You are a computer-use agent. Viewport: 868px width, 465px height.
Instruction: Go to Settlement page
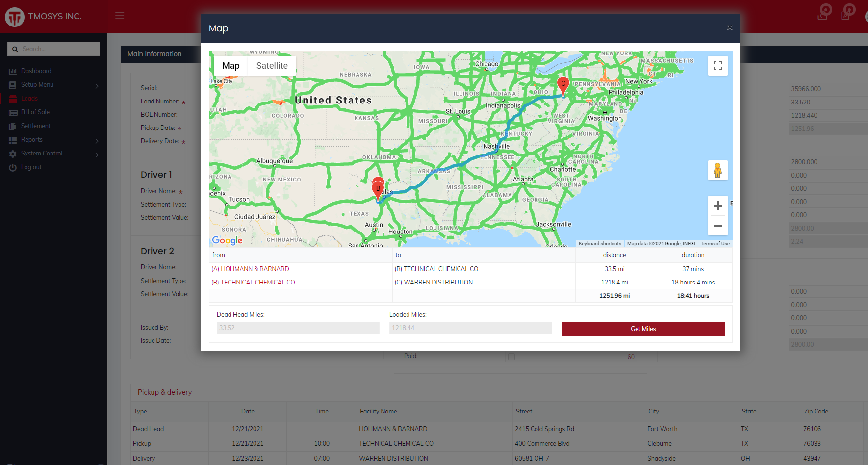point(36,126)
